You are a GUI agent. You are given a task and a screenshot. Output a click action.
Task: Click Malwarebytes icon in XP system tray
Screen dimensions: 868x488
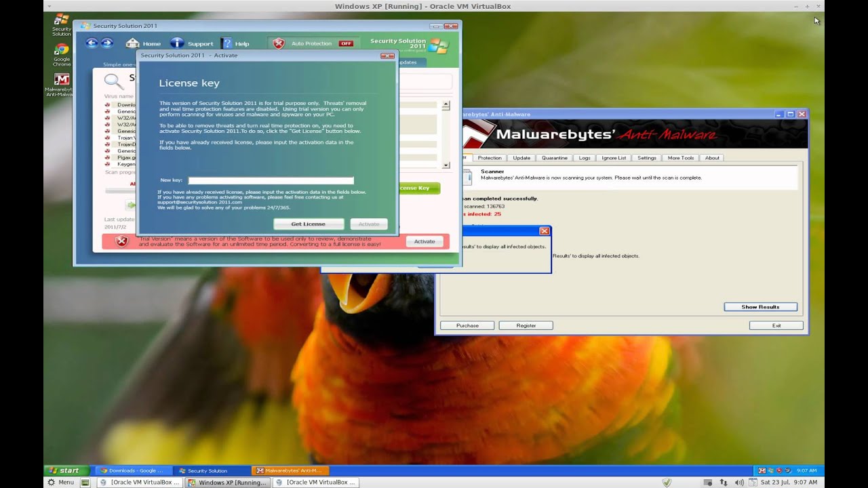click(762, 470)
